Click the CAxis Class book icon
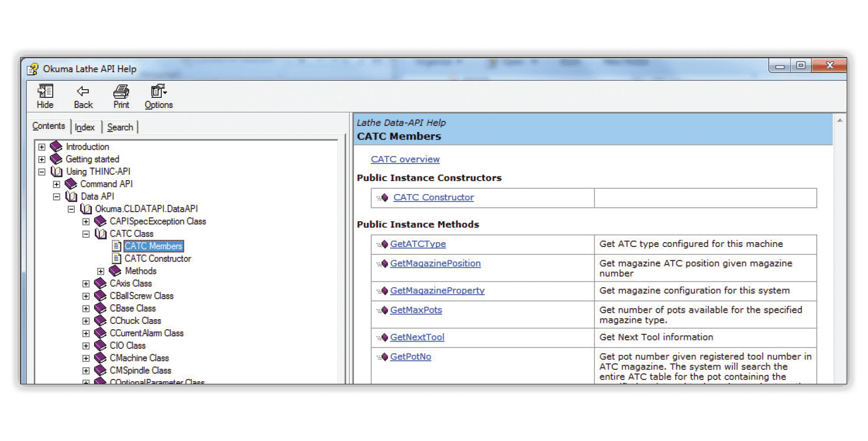The height and width of the screenshot is (441, 868). (100, 283)
